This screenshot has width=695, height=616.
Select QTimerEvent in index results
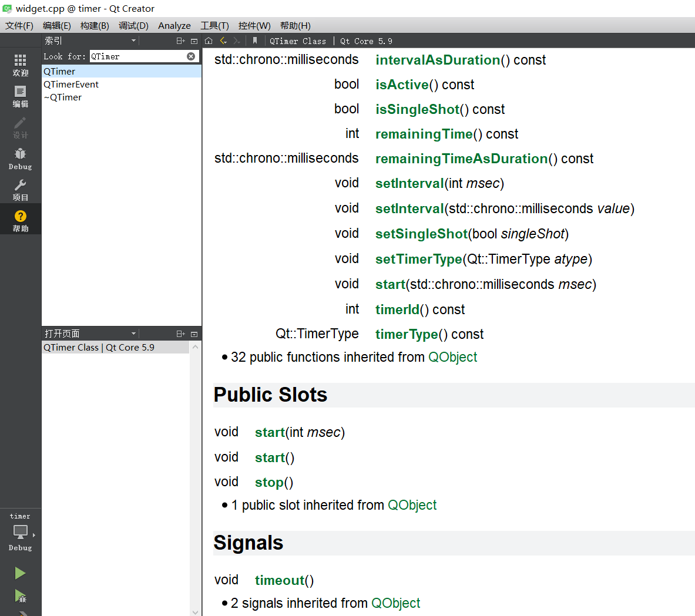pyautogui.click(x=122, y=84)
